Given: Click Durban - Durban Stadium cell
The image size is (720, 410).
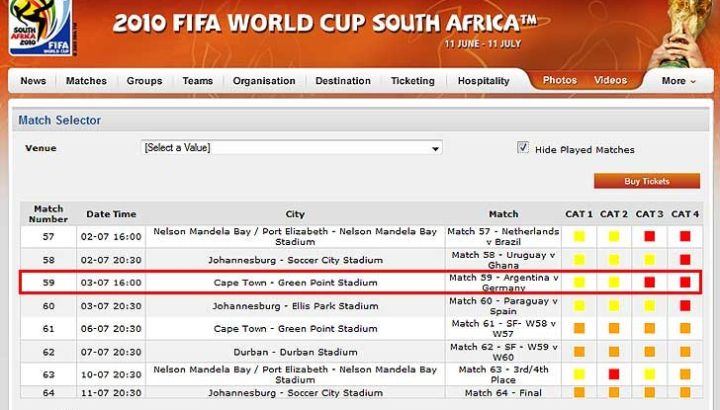Looking at the screenshot, I should [295, 352].
